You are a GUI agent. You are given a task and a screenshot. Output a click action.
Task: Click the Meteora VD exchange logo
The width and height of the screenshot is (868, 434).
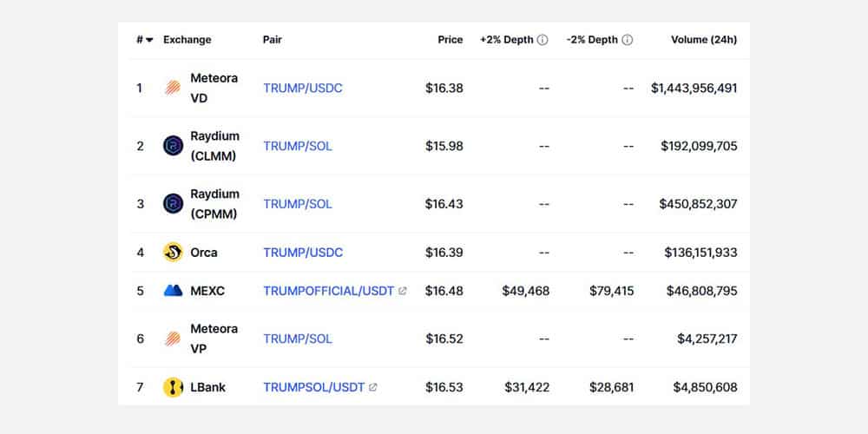pos(173,88)
